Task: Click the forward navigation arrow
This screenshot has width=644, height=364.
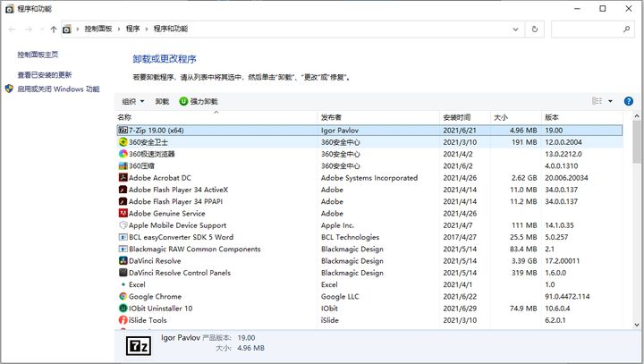Action: coord(29,30)
